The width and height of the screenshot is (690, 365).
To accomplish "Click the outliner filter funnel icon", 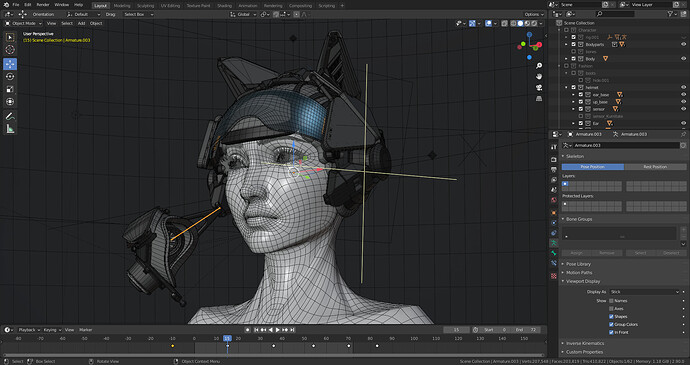I will (x=670, y=14).
